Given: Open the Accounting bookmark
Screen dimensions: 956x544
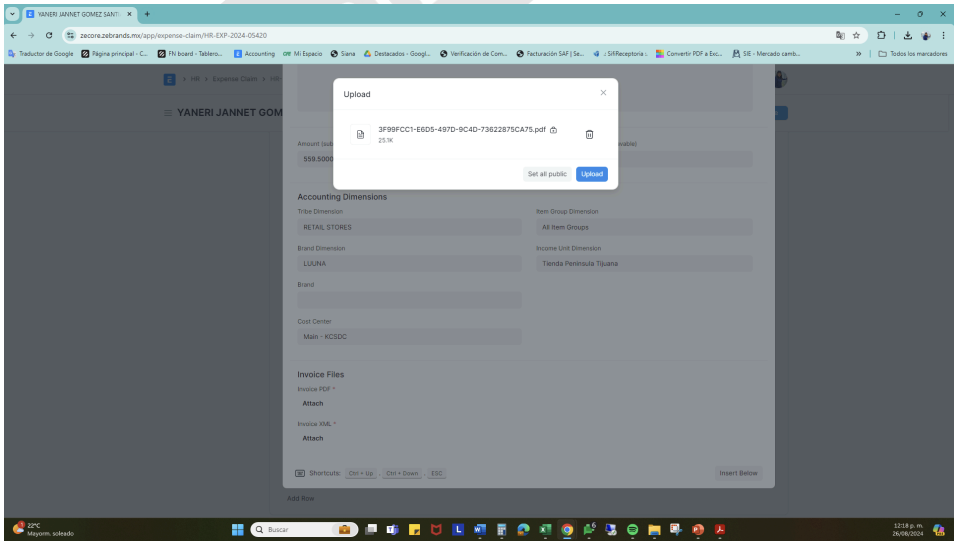Looking at the screenshot, I should point(255,53).
